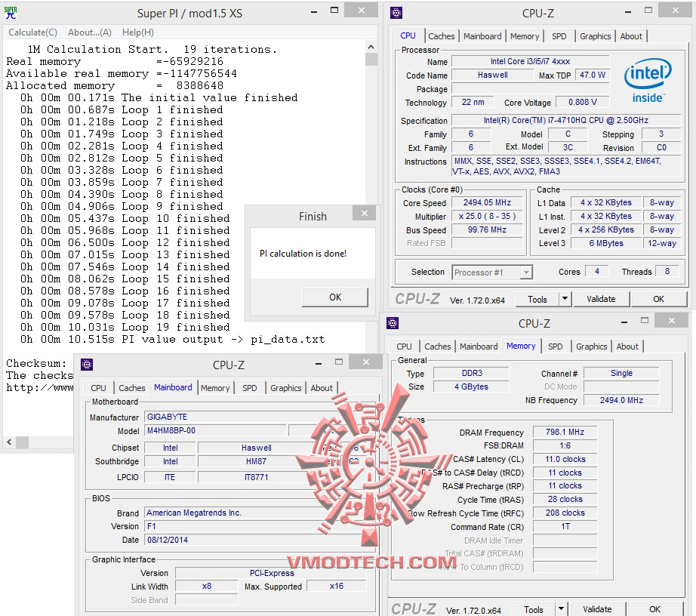Select Mainboard tab in Memory CPU-Z window

click(x=479, y=346)
